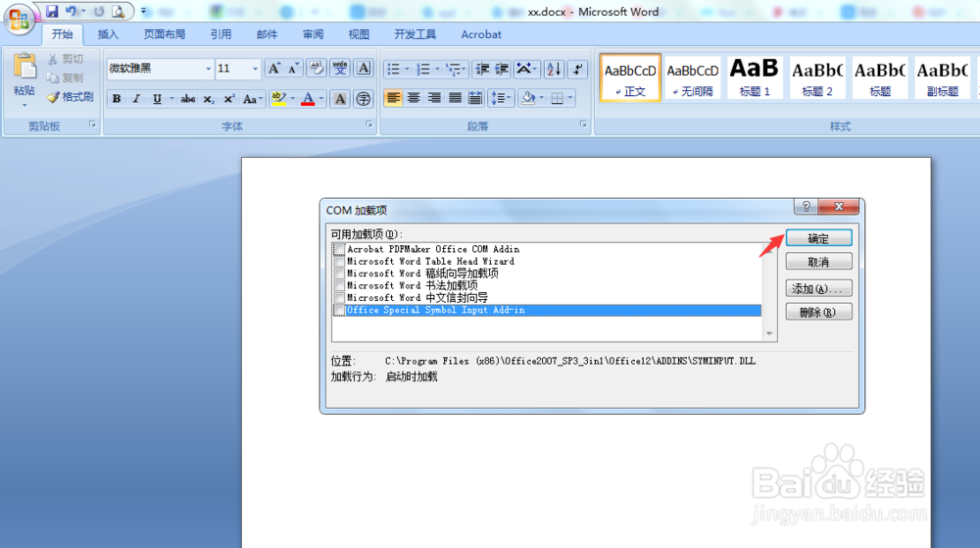Open the phonetic guide (wén) tool
This screenshot has width=980, height=548.
click(340, 68)
